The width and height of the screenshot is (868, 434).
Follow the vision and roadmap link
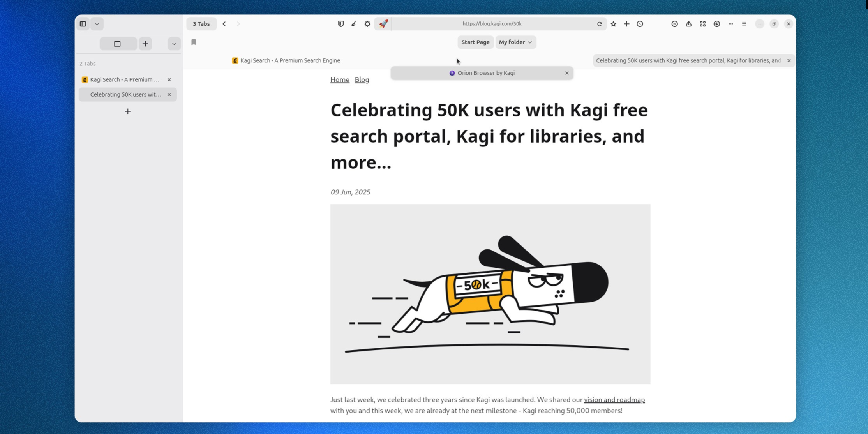[x=614, y=400]
